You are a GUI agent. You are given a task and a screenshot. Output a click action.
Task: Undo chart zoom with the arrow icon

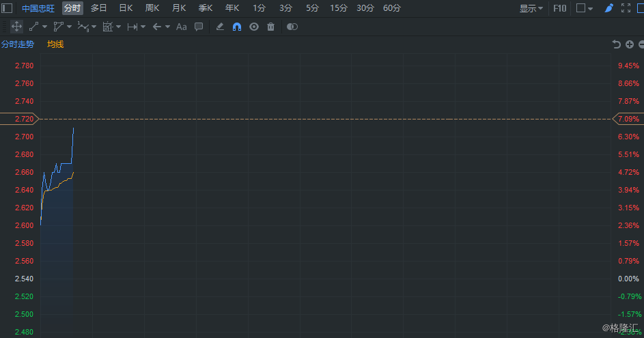616,44
